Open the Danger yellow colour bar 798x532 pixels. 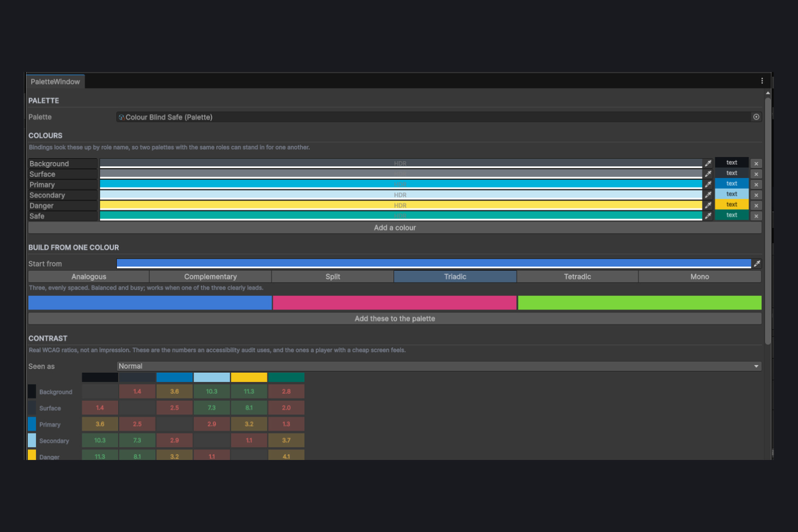tap(401, 205)
